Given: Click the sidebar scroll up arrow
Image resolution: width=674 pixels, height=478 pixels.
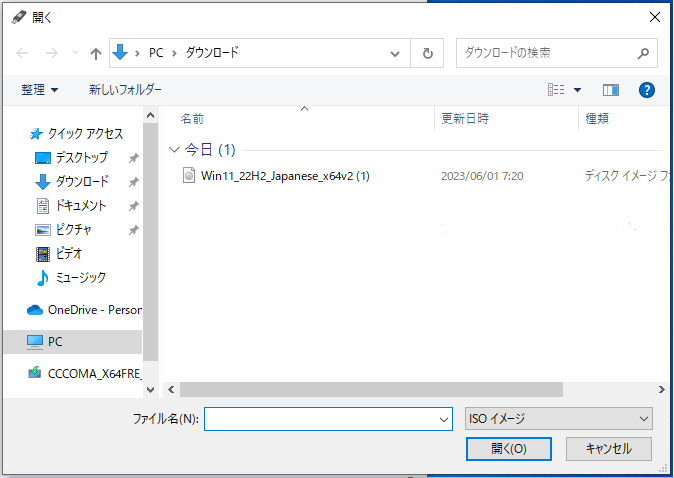Looking at the screenshot, I should click(x=150, y=115).
